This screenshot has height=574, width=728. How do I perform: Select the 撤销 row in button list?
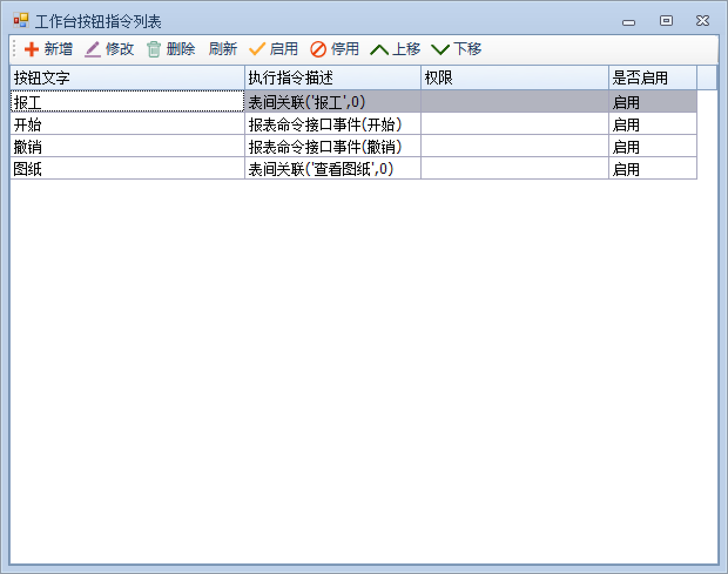(127, 147)
